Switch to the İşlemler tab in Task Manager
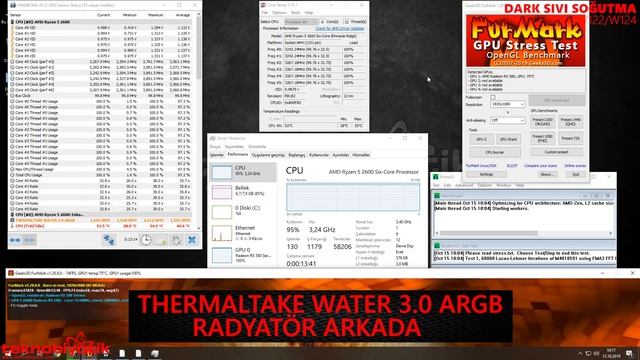 217,155
